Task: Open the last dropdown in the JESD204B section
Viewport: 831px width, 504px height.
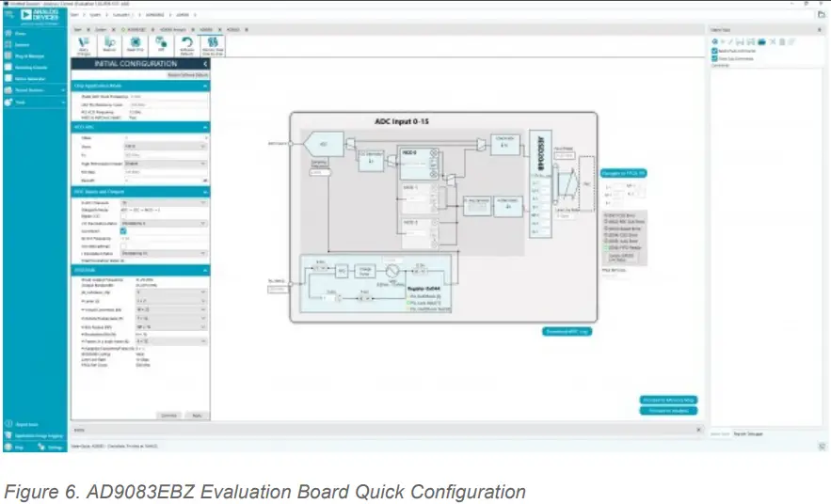Action: [x=170, y=341]
